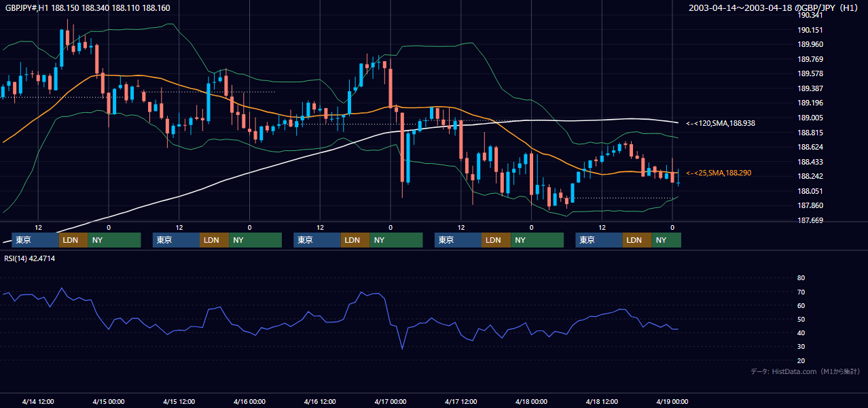The width and height of the screenshot is (868, 408).
Task: Select the 25 SMA 188.290 label
Action: (719, 173)
